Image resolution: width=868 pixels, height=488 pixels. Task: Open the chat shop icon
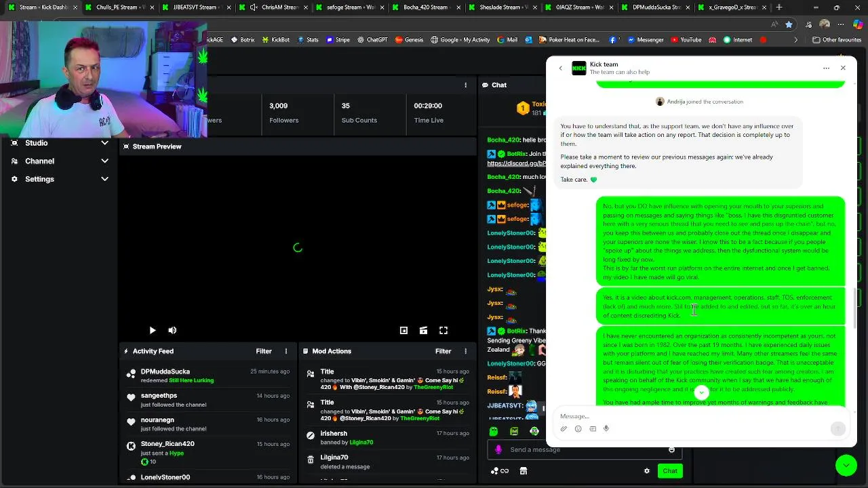tap(524, 471)
